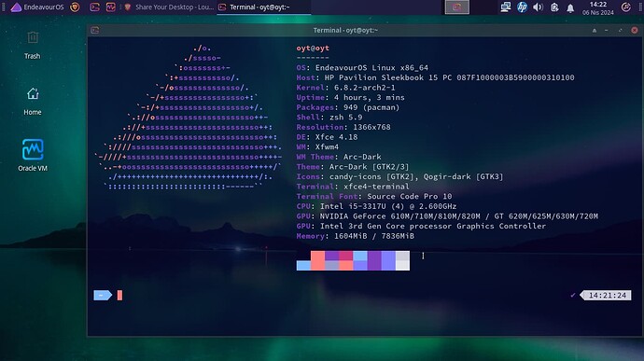
Task: Maximize the terminal window
Action: (620, 31)
